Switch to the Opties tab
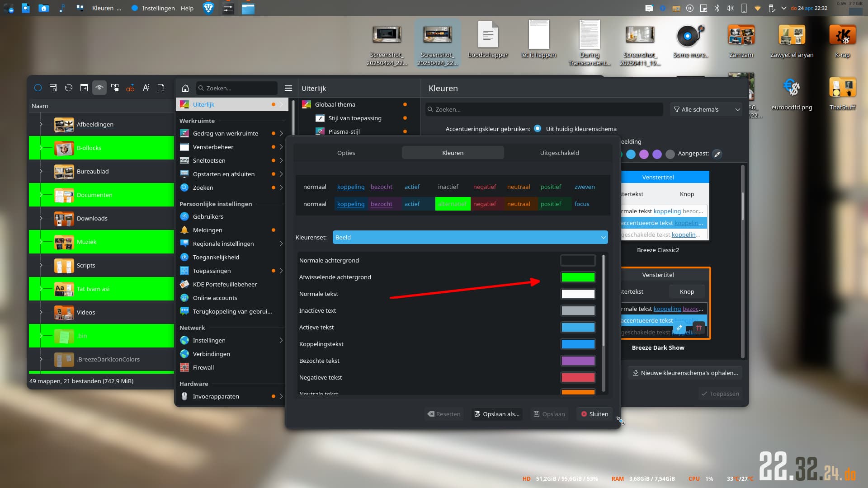Viewport: 868px width, 488px height. coord(346,153)
